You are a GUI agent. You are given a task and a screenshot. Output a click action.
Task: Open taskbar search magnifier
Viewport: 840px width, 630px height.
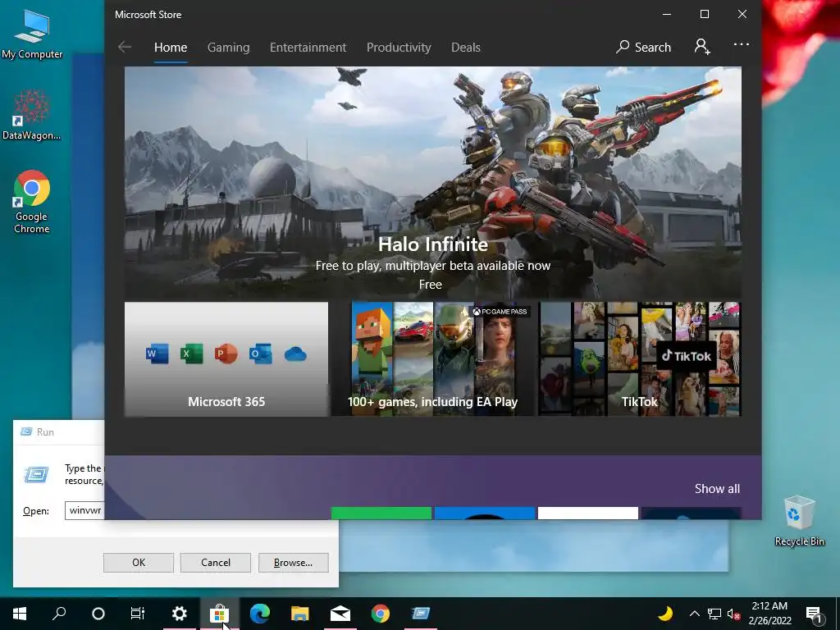point(59,614)
